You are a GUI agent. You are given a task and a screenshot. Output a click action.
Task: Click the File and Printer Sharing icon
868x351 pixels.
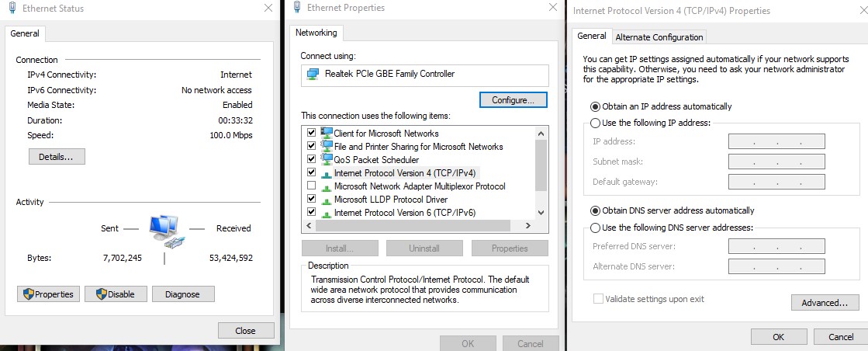[x=327, y=146]
